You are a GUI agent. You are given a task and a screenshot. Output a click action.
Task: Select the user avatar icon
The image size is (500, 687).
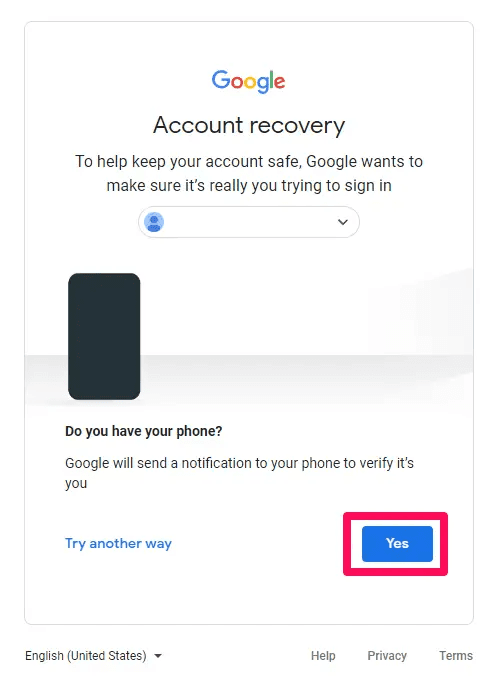(154, 222)
